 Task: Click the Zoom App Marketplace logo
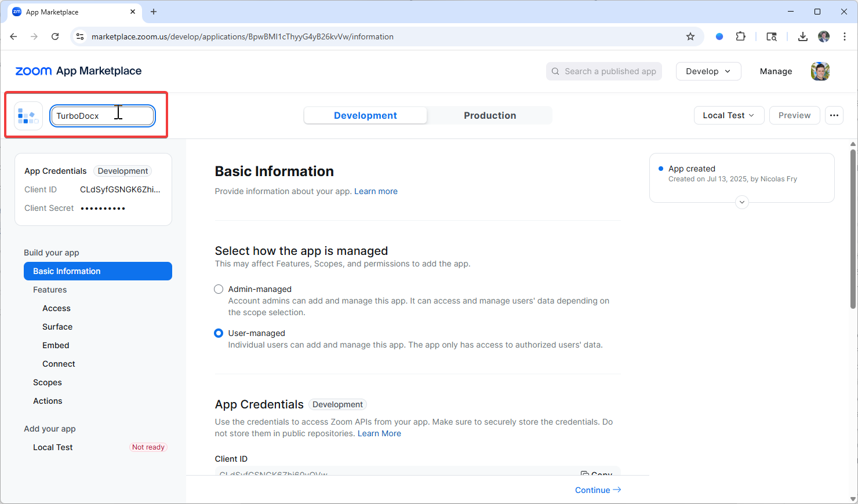coord(78,71)
